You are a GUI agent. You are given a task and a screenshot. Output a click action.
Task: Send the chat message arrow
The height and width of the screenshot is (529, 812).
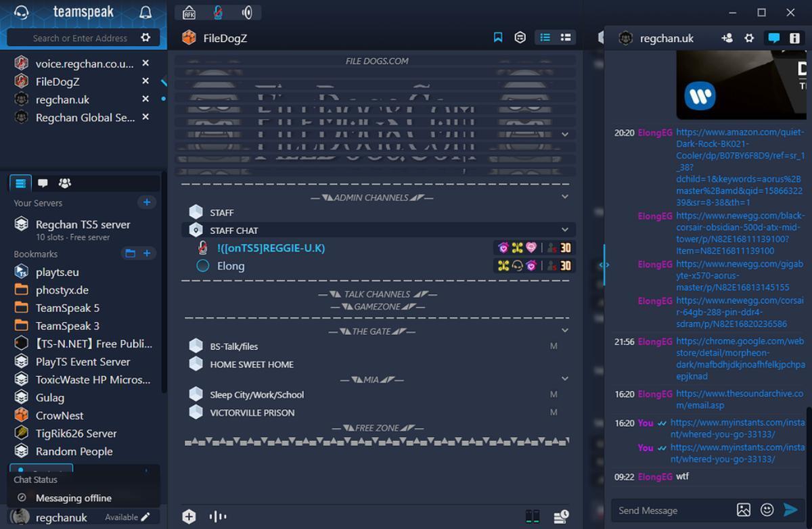point(790,510)
